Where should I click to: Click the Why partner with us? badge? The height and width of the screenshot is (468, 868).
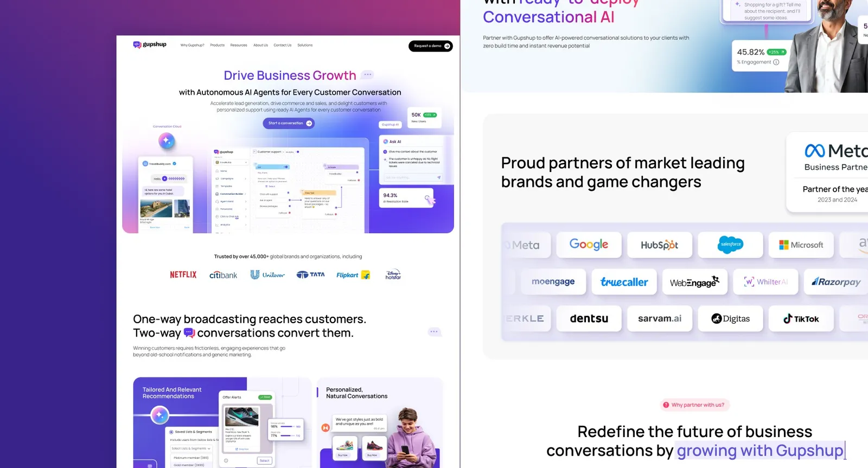click(x=695, y=405)
